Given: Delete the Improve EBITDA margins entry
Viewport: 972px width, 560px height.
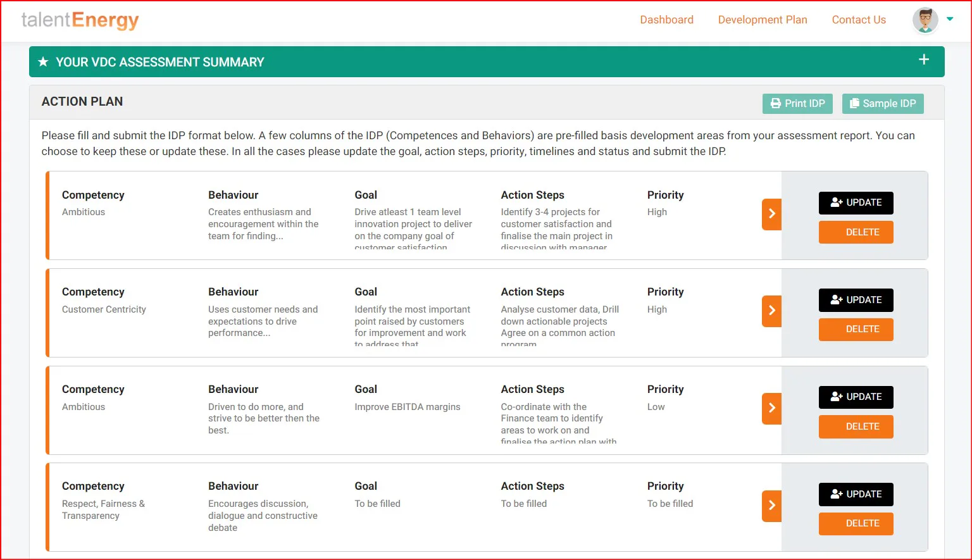Looking at the screenshot, I should coord(856,426).
